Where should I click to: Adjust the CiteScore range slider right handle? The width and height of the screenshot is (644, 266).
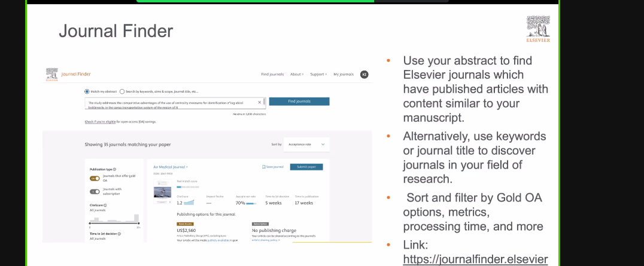[139, 223]
